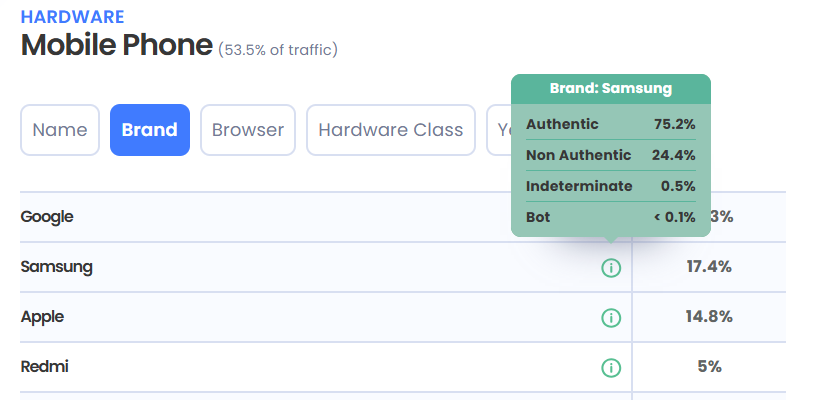Click the Non Authentic 24.4% tooltip row
818x400 pixels.
pyautogui.click(x=611, y=155)
